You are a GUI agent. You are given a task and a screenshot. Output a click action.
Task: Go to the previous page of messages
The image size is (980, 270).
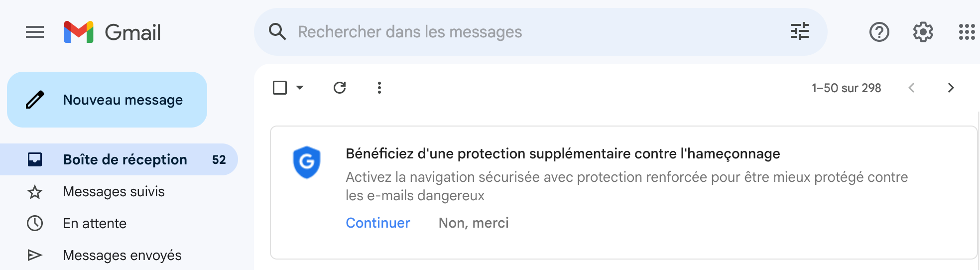[911, 88]
